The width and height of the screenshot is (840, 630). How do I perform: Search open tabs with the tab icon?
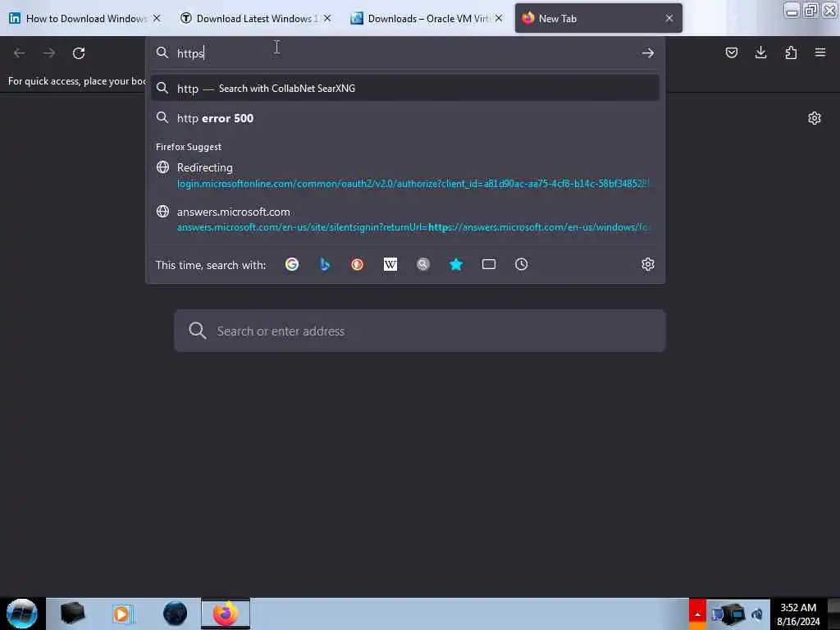click(489, 264)
